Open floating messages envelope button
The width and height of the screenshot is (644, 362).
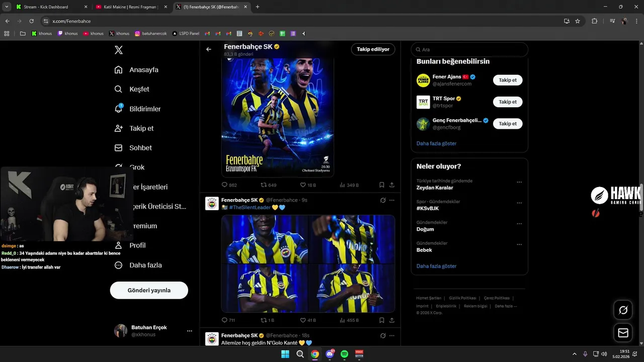pyautogui.click(x=623, y=333)
